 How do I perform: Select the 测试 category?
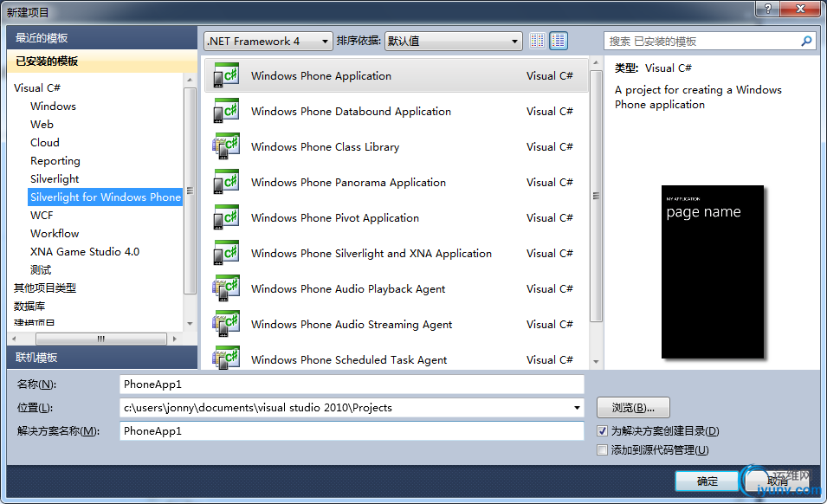[41, 270]
